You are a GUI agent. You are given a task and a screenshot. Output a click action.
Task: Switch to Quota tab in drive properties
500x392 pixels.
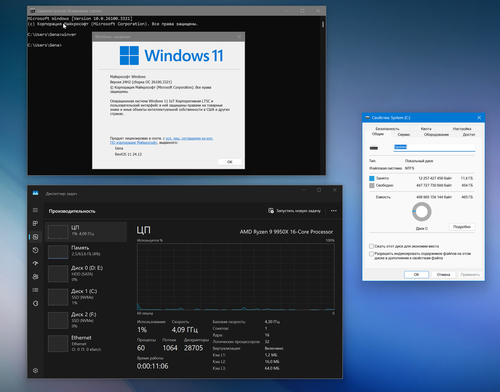coord(426,129)
